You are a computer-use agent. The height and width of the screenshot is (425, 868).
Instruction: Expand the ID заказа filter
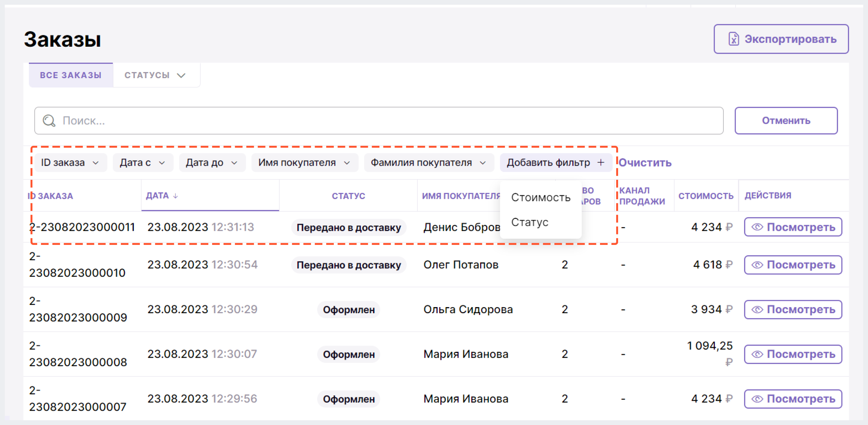[x=70, y=163]
